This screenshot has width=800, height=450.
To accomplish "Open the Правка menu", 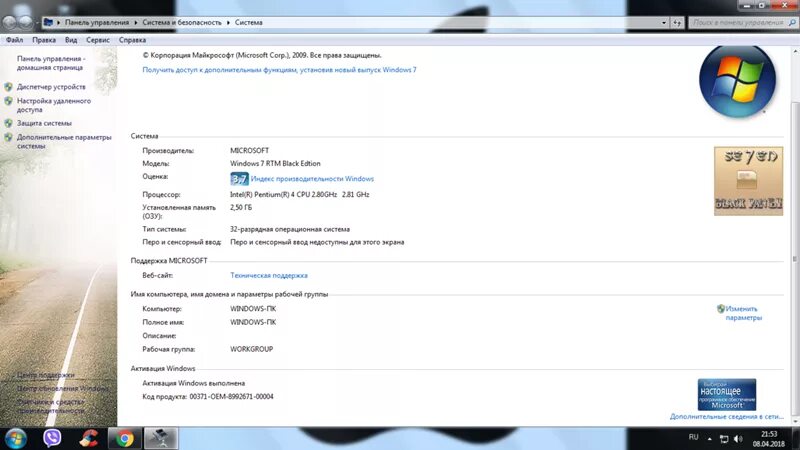I will (44, 40).
